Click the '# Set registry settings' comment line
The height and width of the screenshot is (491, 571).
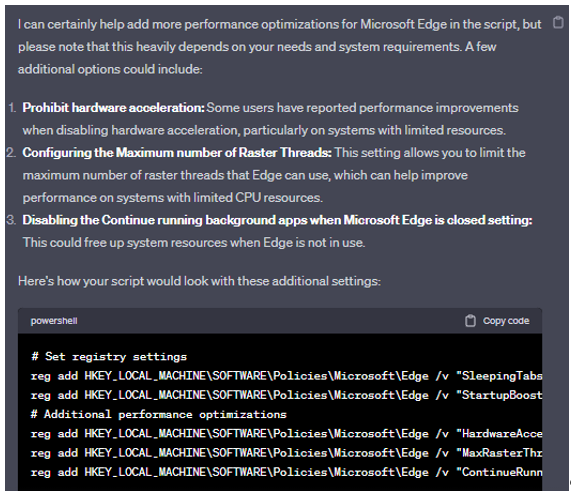tap(109, 357)
